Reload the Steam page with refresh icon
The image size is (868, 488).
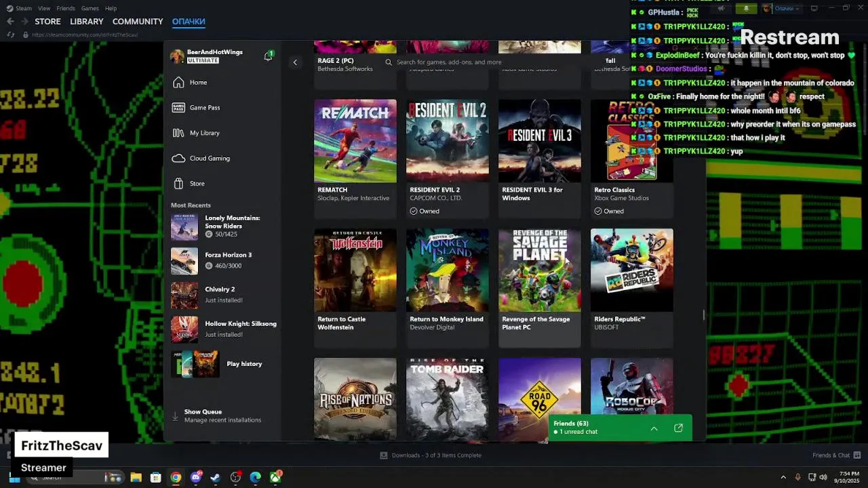click(10, 35)
